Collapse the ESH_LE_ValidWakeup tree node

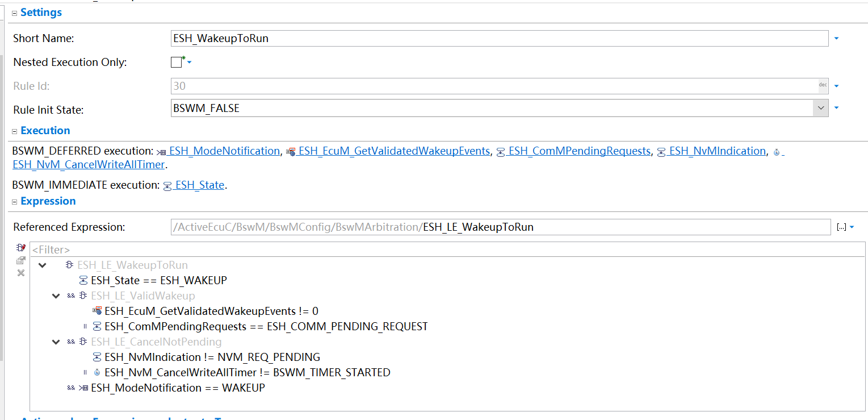point(56,296)
